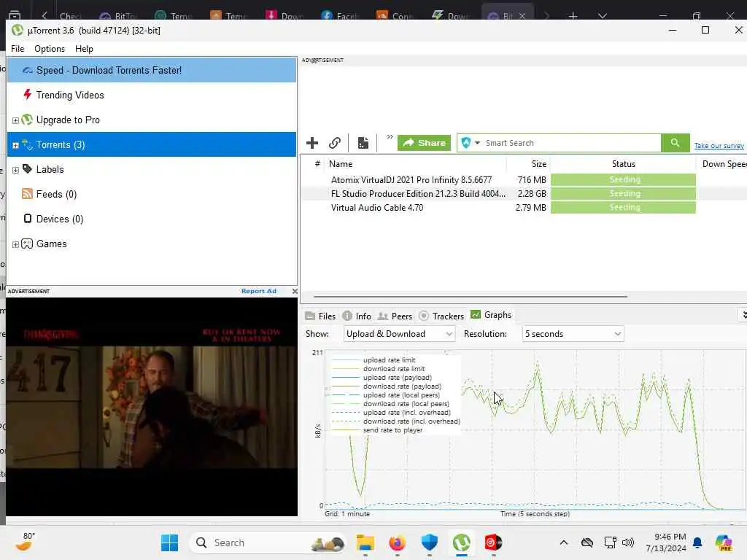Click the Feeds RSS icon
Image resolution: width=747 pixels, height=560 pixels.
coord(27,194)
